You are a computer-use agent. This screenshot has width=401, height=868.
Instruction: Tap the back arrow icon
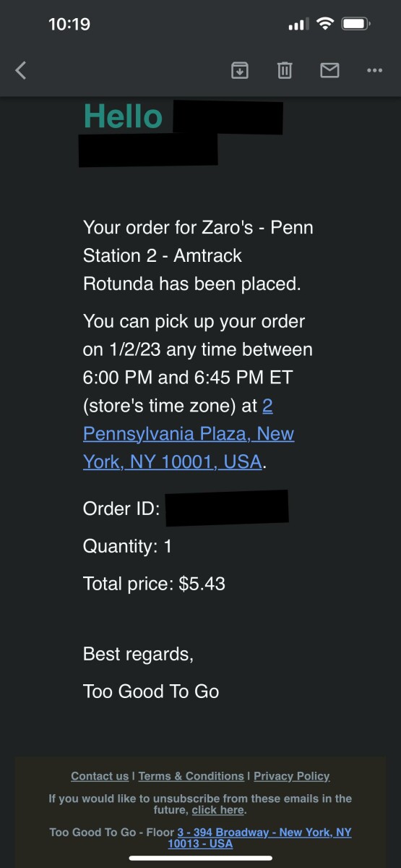(x=21, y=70)
